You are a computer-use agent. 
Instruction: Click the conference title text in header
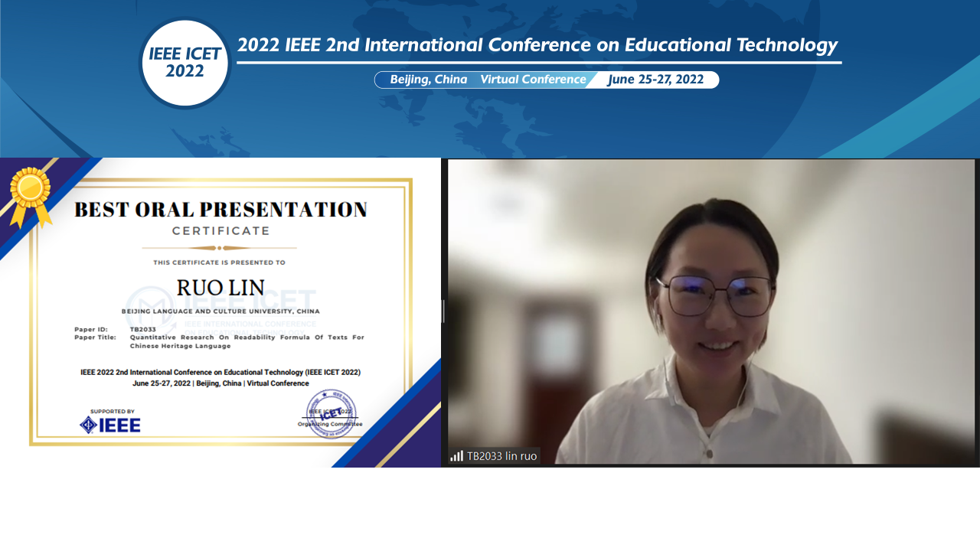[x=537, y=44]
